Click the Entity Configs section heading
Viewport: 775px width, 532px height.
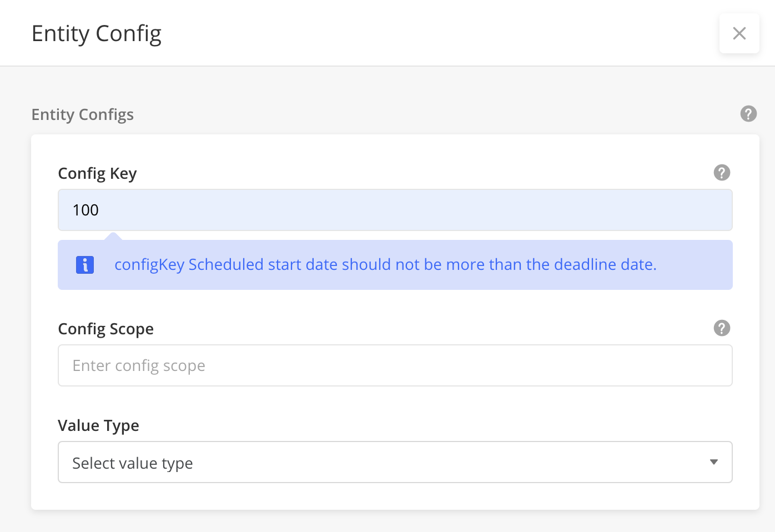[83, 114]
